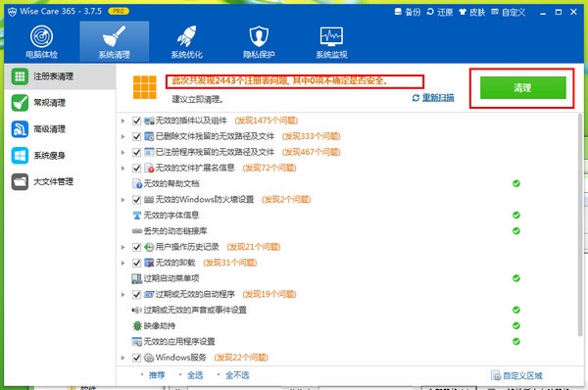Click the Wise Care 365 shield logo

coord(12,12)
